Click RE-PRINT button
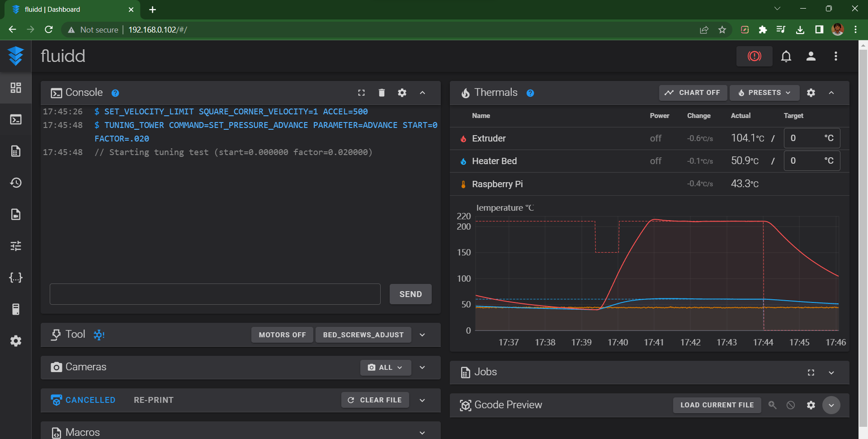868x439 pixels. [x=154, y=400]
